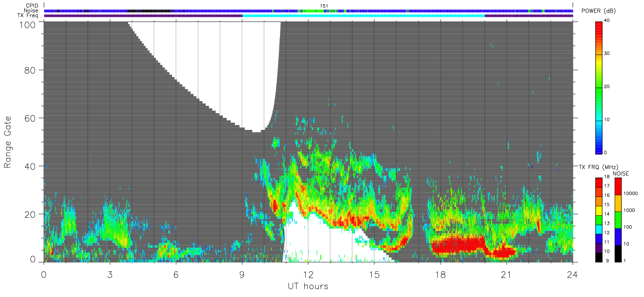Click the CPID label at top left

point(31,6)
